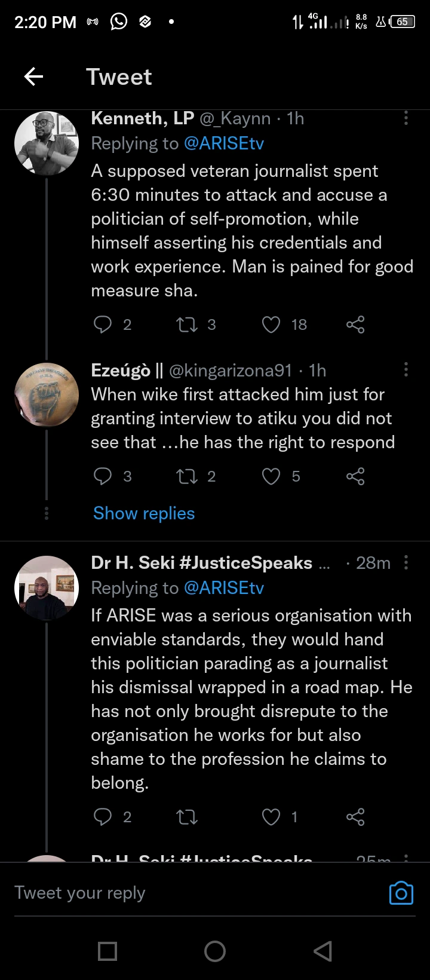Go back using the back arrow
The height and width of the screenshot is (980, 430).
(x=33, y=76)
